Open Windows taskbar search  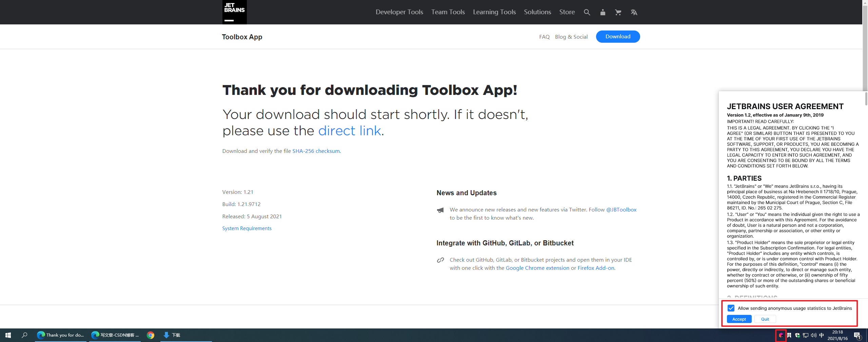[24, 335]
